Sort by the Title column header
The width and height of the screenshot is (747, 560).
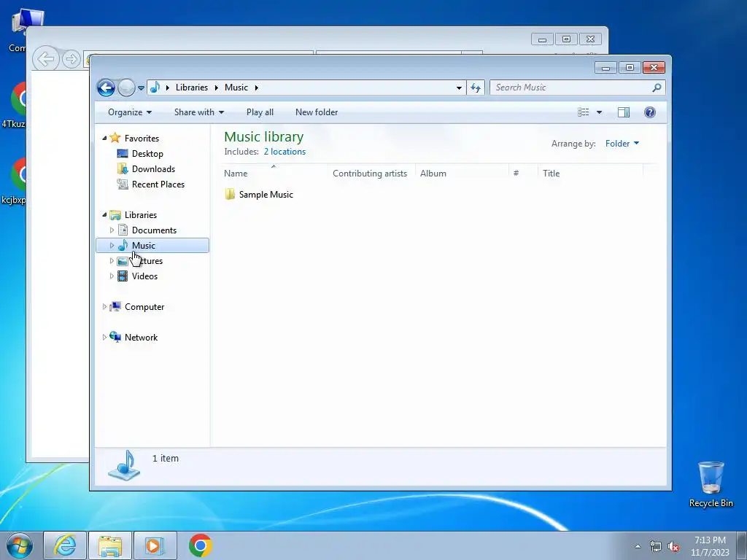590,174
